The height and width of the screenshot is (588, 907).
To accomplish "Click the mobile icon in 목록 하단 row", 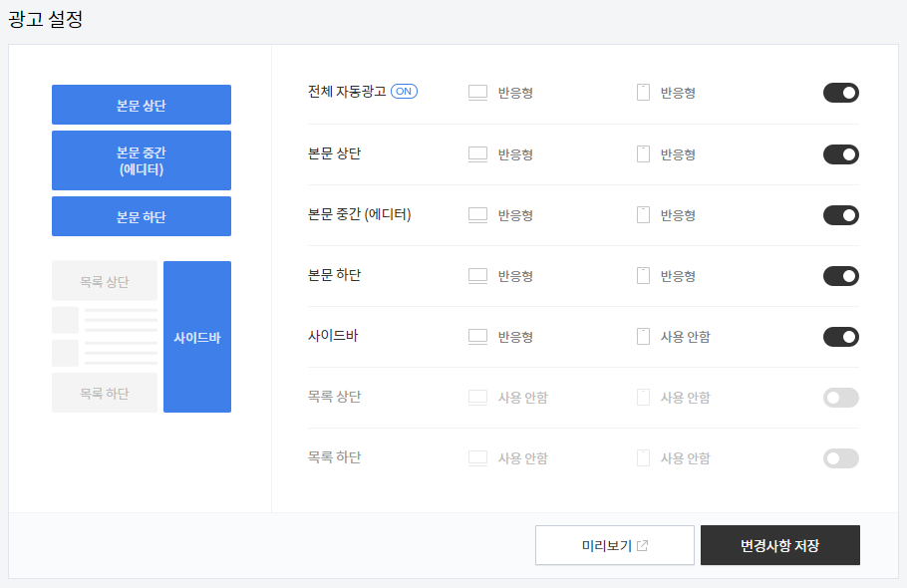I will tap(643, 457).
